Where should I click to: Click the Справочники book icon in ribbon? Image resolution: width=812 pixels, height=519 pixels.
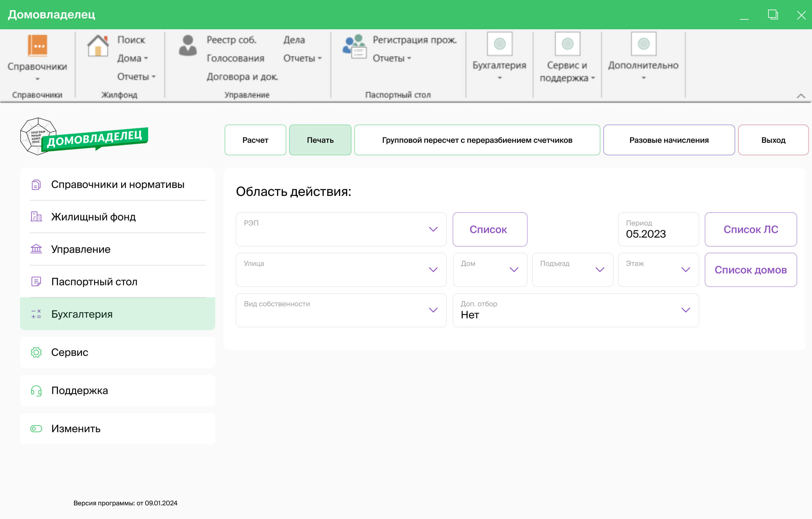pos(37,45)
